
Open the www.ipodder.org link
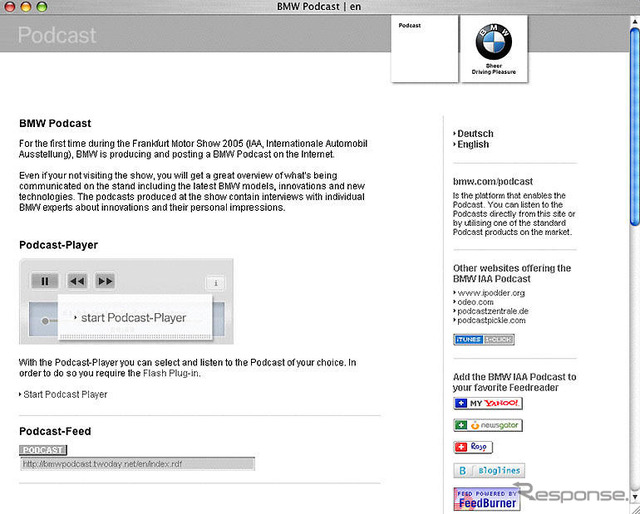(491, 293)
